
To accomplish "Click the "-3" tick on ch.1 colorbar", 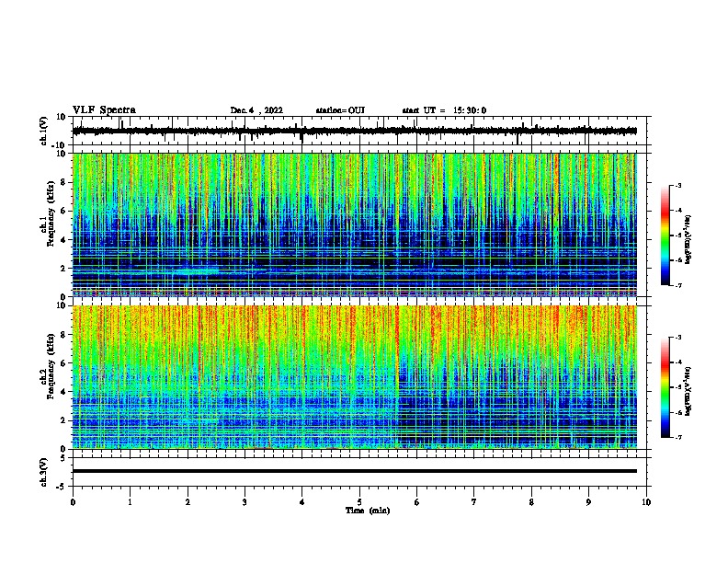I will pos(677,186).
